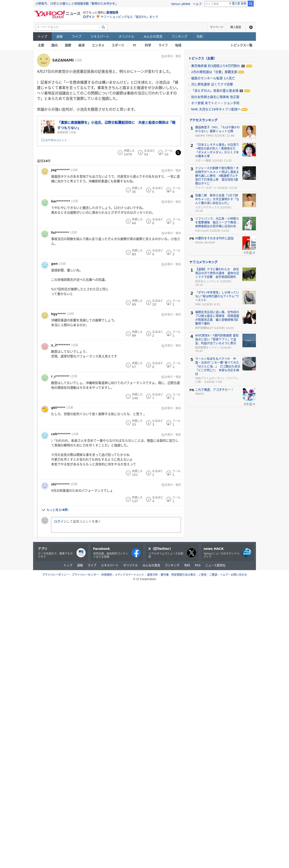Viewport: 289px width, 868px height.
Task: Click 非表示・報告 on jag******** reply
Action: [x=171, y=171]
